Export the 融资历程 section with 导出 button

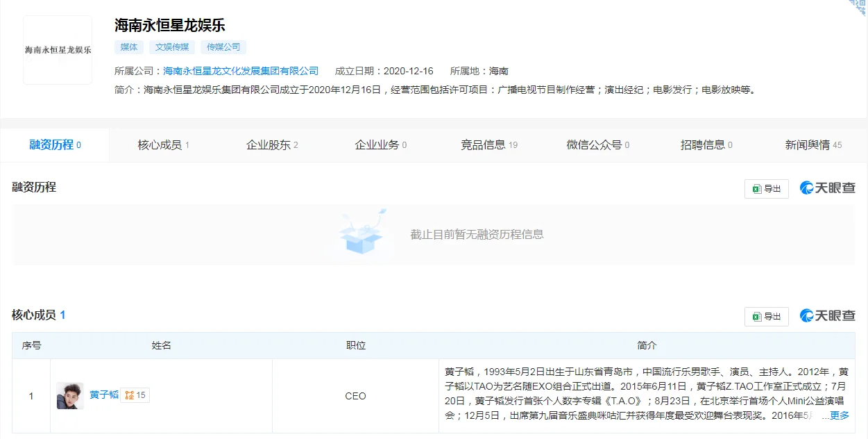pyautogui.click(x=767, y=189)
